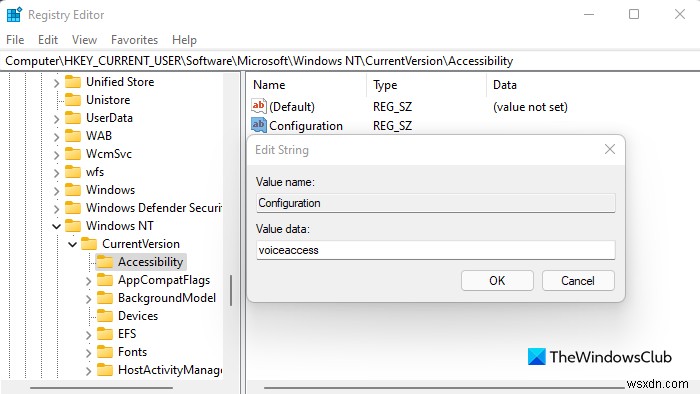The height and width of the screenshot is (394, 700).
Task: Click the Windows Defender Security folder icon
Action: coord(73,208)
